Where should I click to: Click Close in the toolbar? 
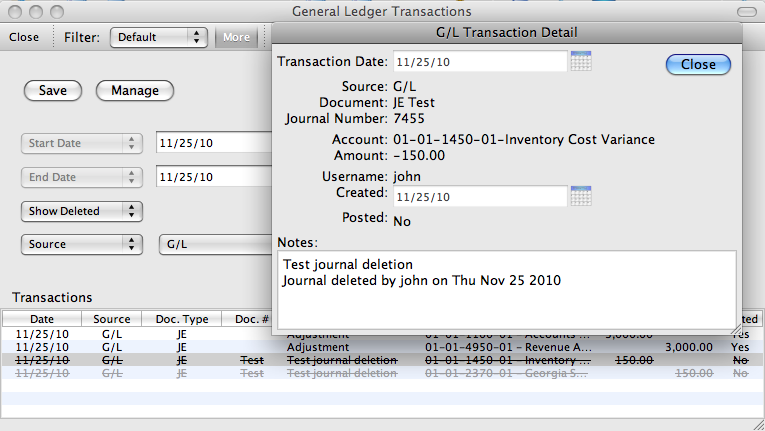24,37
